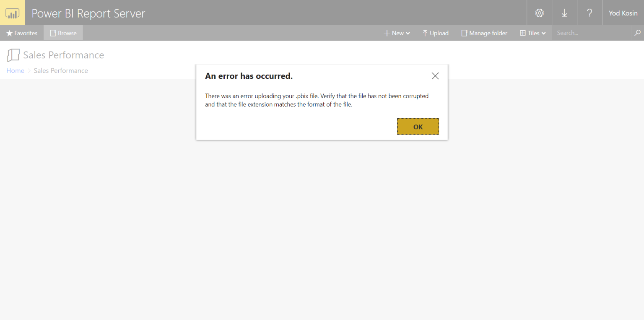
Task: Open the settings gear menu
Action: pyautogui.click(x=539, y=13)
